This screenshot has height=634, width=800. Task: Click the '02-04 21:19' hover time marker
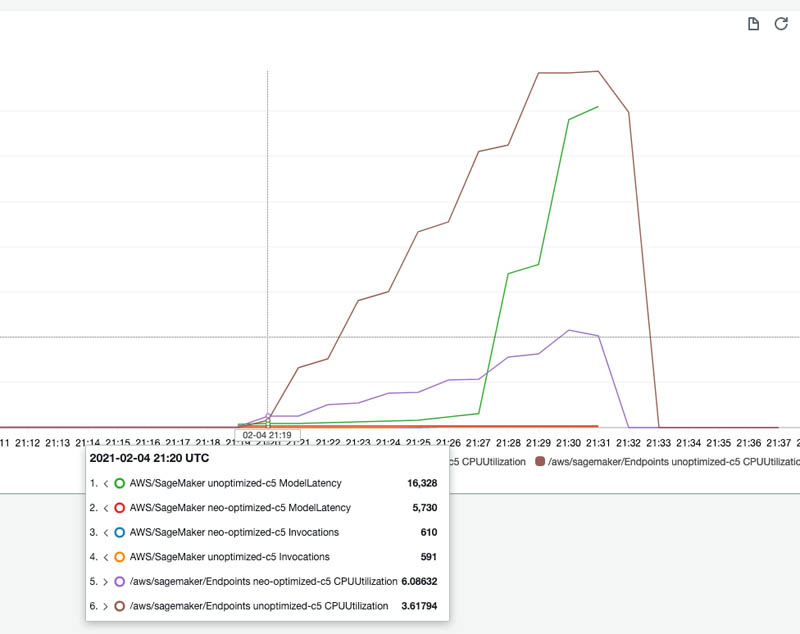pyautogui.click(x=267, y=435)
